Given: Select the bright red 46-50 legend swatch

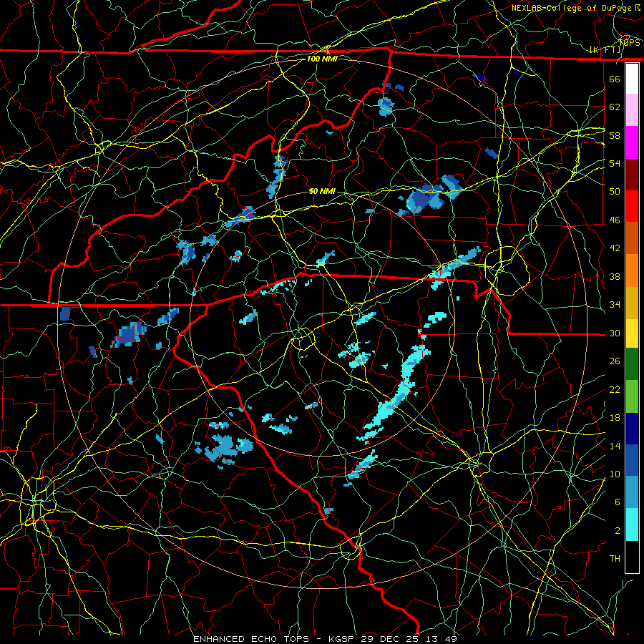Looking at the screenshot, I should (632, 206).
